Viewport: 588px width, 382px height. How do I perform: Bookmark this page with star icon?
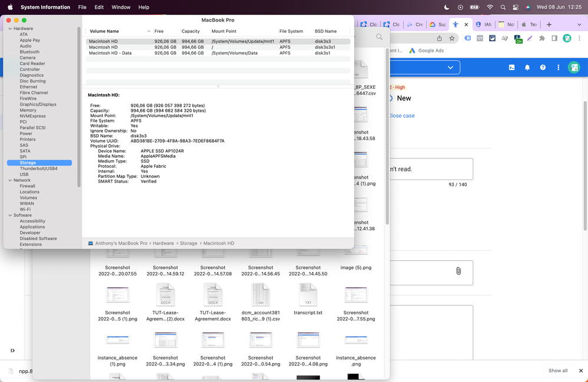coord(452,38)
